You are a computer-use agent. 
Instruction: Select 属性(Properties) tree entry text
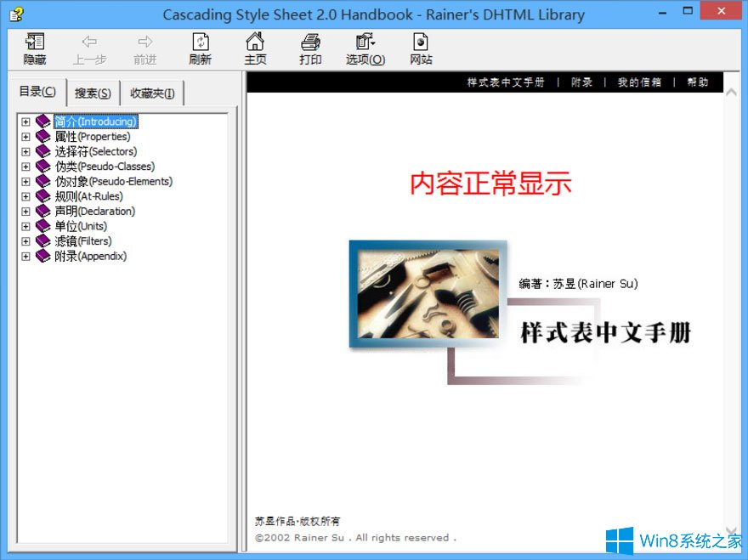(93, 137)
